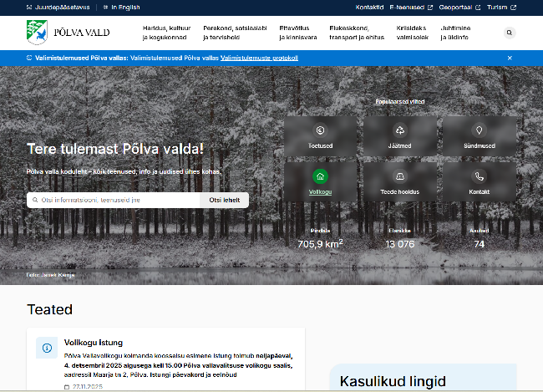Open the Jäätmed recycling icon tile
The image size is (543, 392).
click(x=400, y=131)
